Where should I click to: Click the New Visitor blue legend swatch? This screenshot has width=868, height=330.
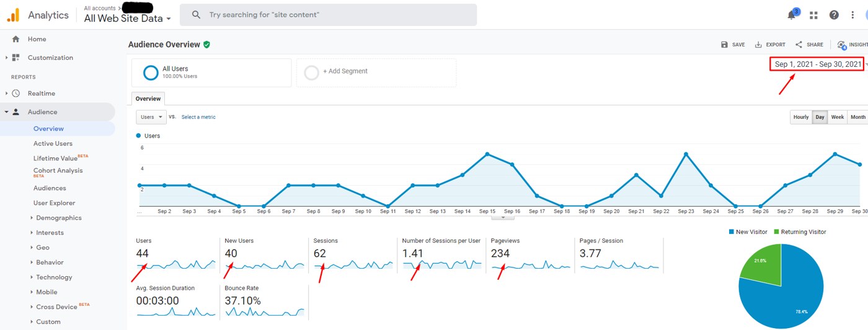pyautogui.click(x=732, y=232)
